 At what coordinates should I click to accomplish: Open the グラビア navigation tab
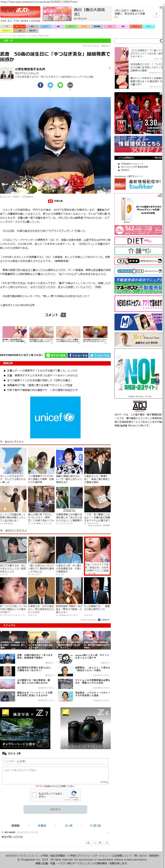136,26
